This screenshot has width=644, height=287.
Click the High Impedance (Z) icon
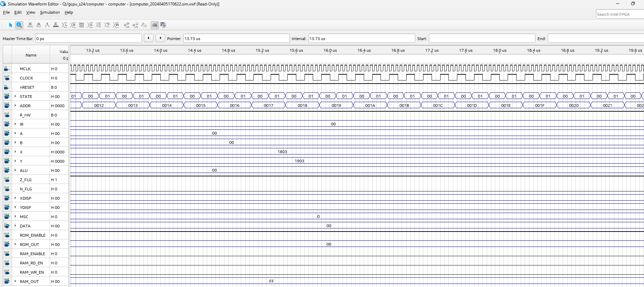(x=56, y=25)
